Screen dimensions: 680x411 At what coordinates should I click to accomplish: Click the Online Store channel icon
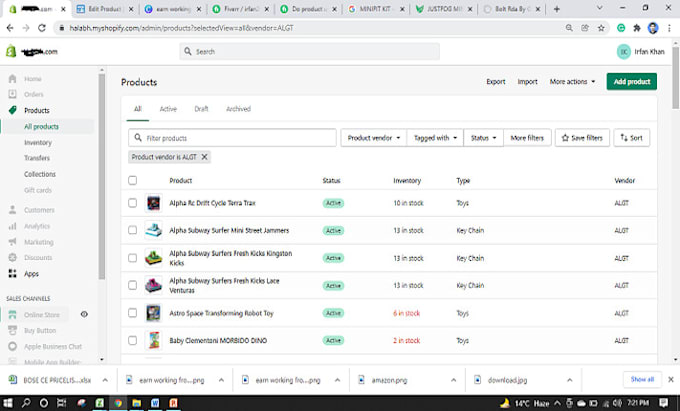coord(13,314)
